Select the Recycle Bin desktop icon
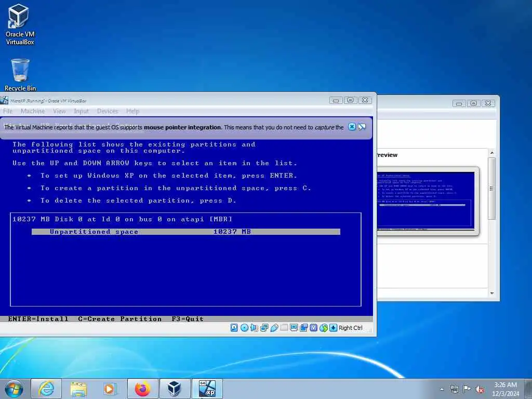Viewport: 532px width, 399px height. pos(20,75)
